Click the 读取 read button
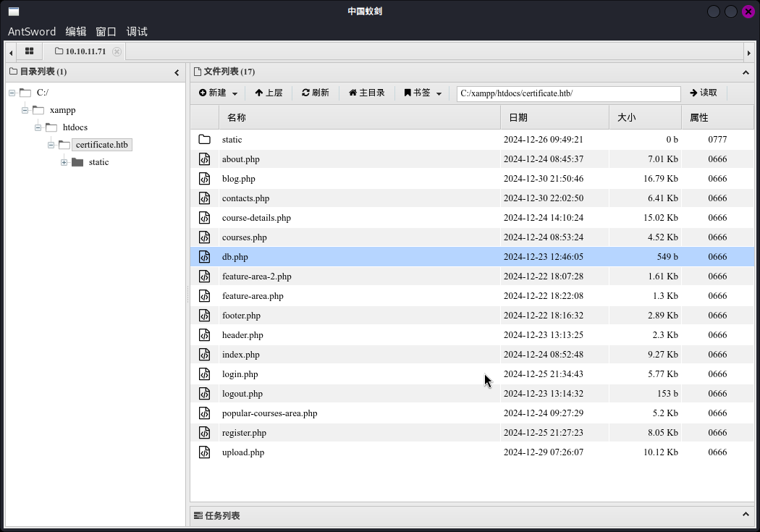Image resolution: width=760 pixels, height=532 pixels. pyautogui.click(x=704, y=93)
